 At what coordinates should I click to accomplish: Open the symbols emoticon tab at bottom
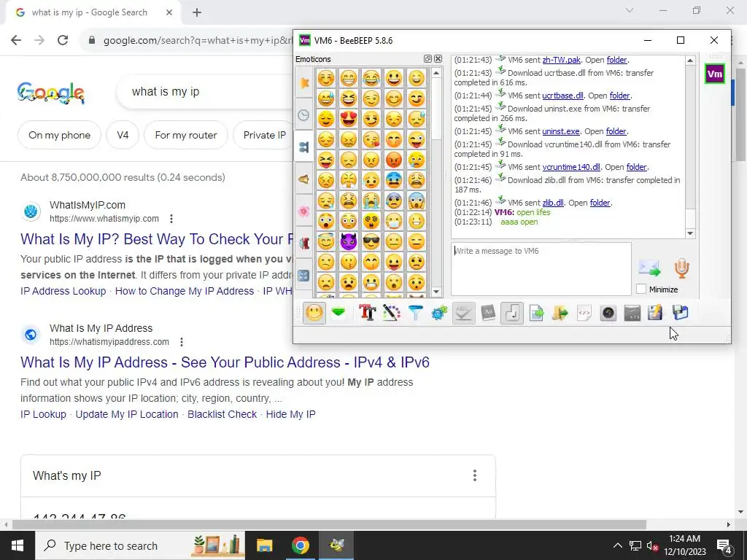pyautogui.click(x=304, y=275)
